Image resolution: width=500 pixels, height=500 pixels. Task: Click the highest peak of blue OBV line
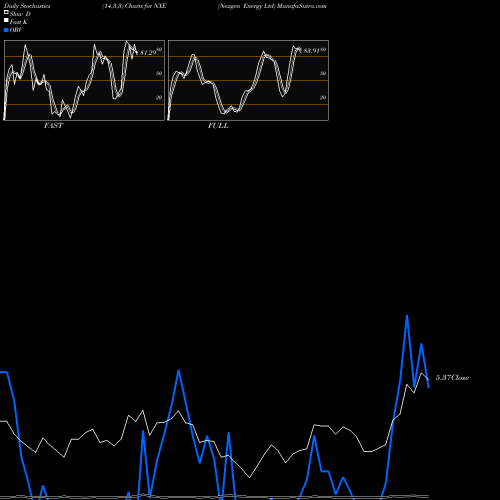point(407,315)
